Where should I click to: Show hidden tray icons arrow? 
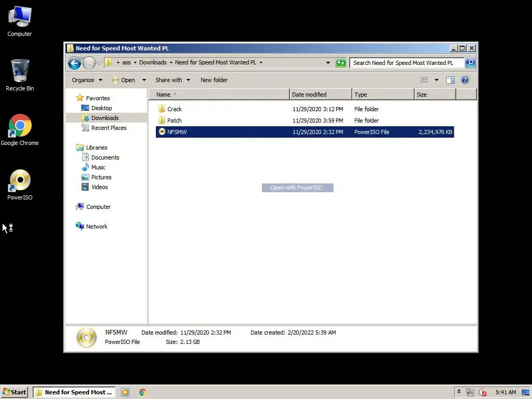point(459,392)
